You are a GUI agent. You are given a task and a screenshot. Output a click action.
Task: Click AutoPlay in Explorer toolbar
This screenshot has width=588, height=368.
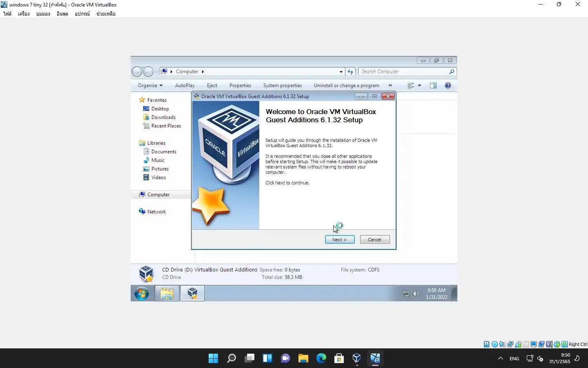[185, 85]
